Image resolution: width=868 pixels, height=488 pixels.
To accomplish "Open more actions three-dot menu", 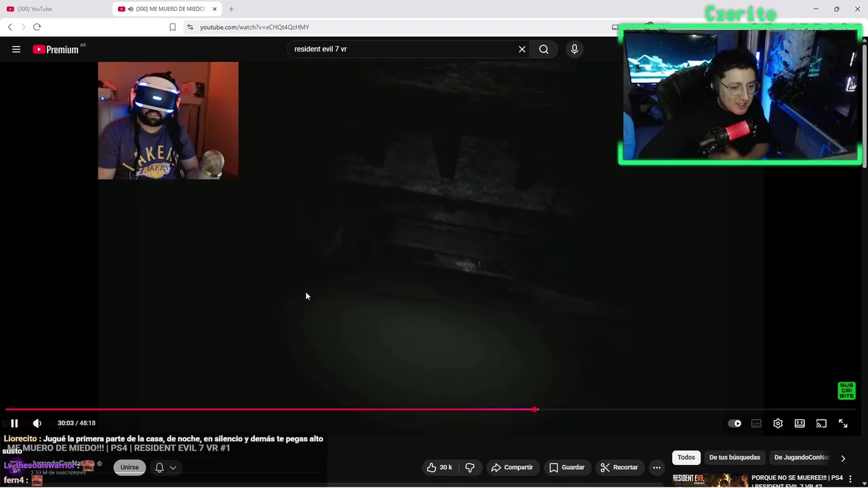I will 656,467.
